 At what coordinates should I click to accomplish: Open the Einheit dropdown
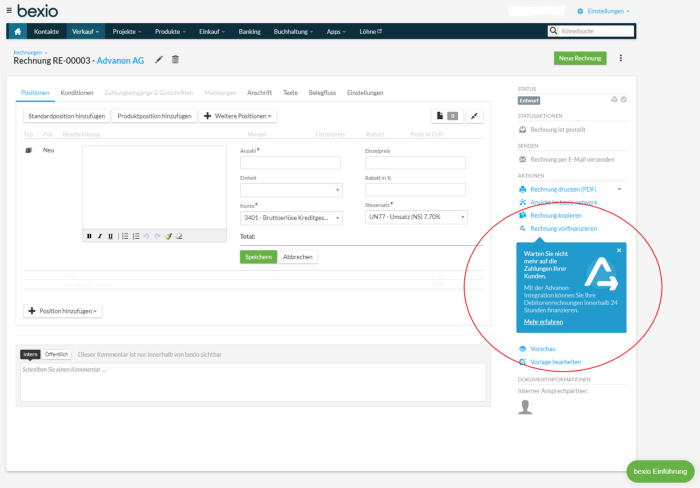pos(291,190)
